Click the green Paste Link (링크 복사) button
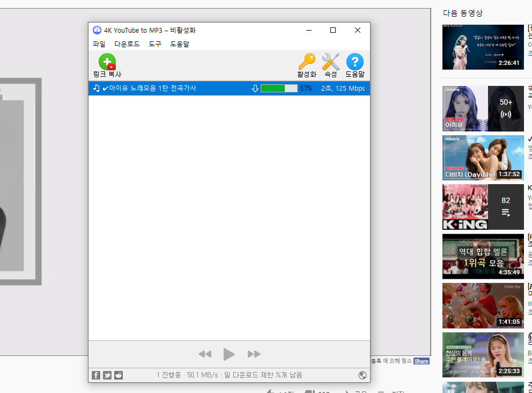532x393 pixels. (107, 65)
